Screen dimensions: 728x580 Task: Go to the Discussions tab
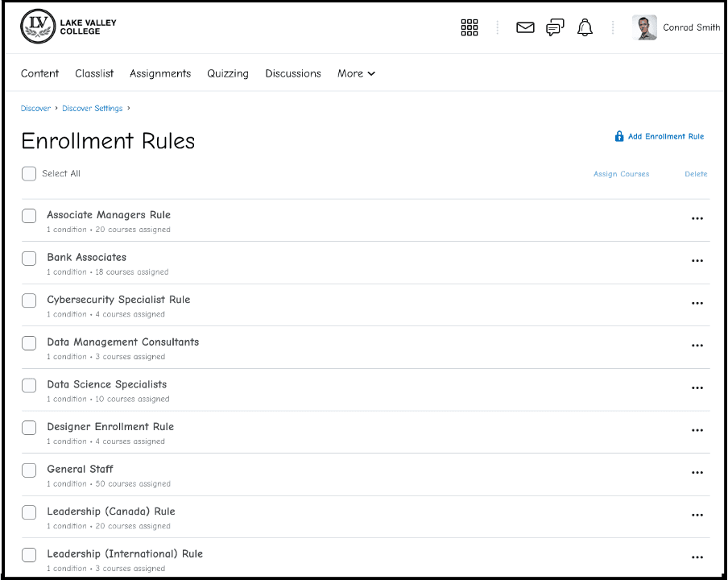[293, 73]
